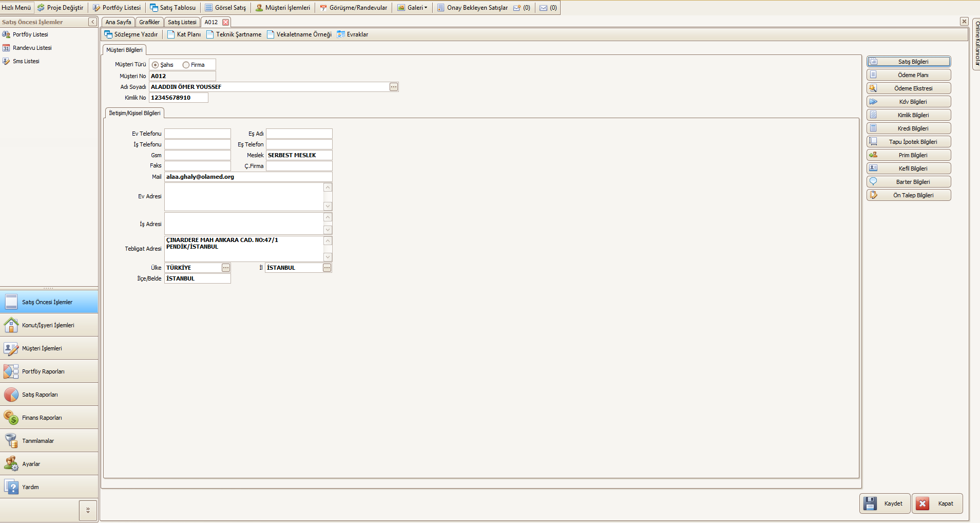Collapse the Satış Öncesi İşlemler panel

point(92,22)
